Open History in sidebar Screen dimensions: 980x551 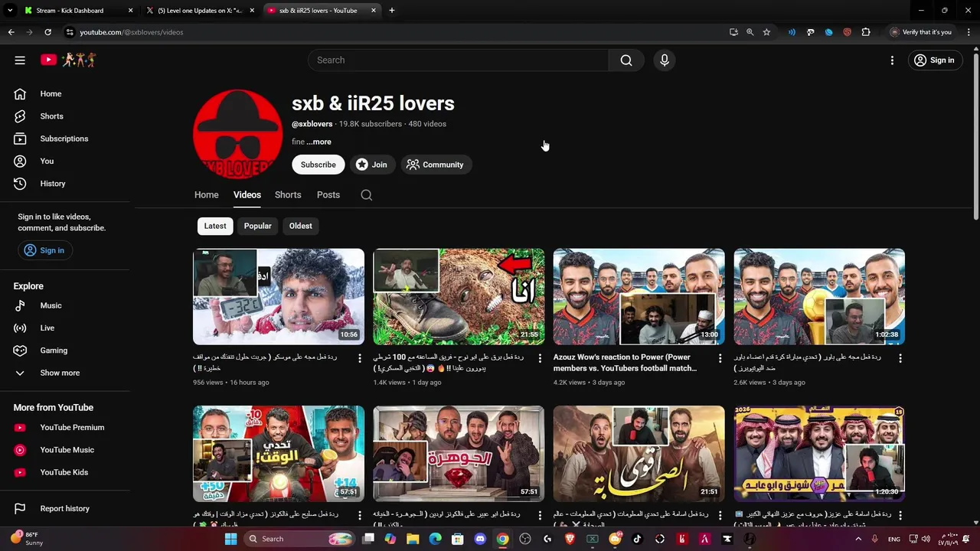coord(65,184)
